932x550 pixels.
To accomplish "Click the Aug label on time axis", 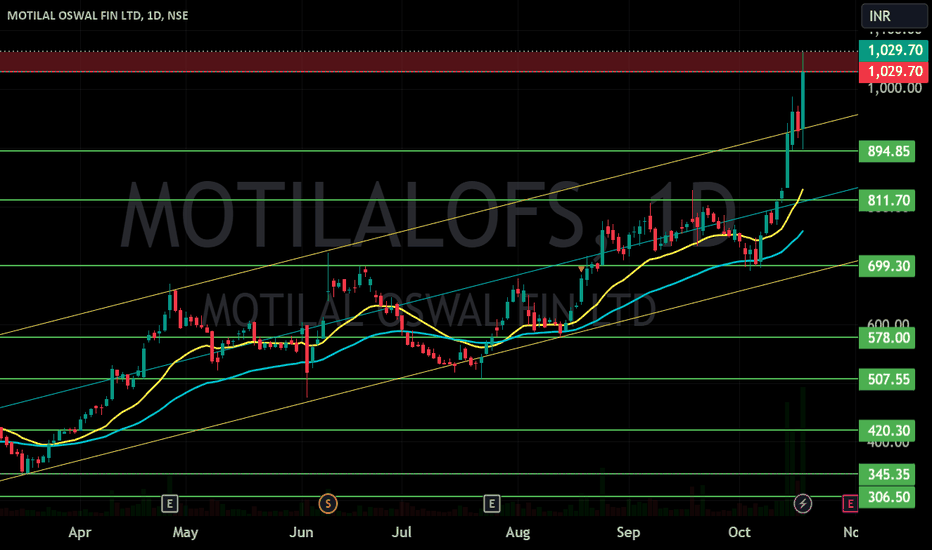I will click(518, 532).
